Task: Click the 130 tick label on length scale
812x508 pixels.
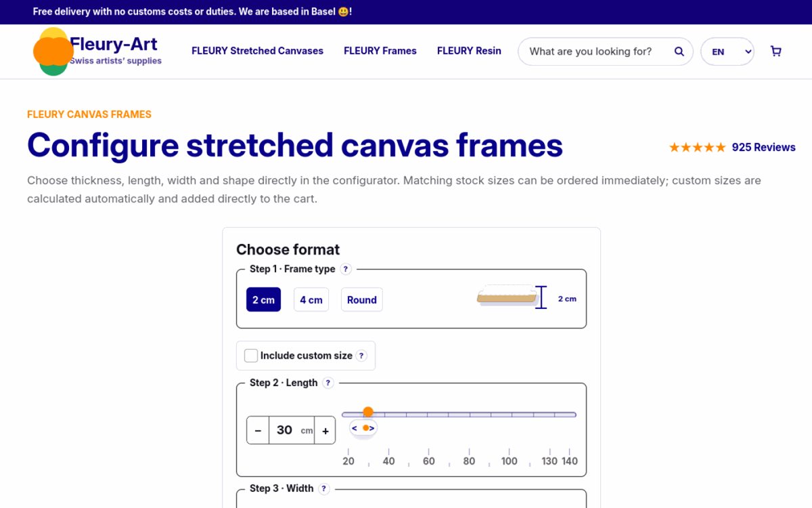Action: coord(549,461)
